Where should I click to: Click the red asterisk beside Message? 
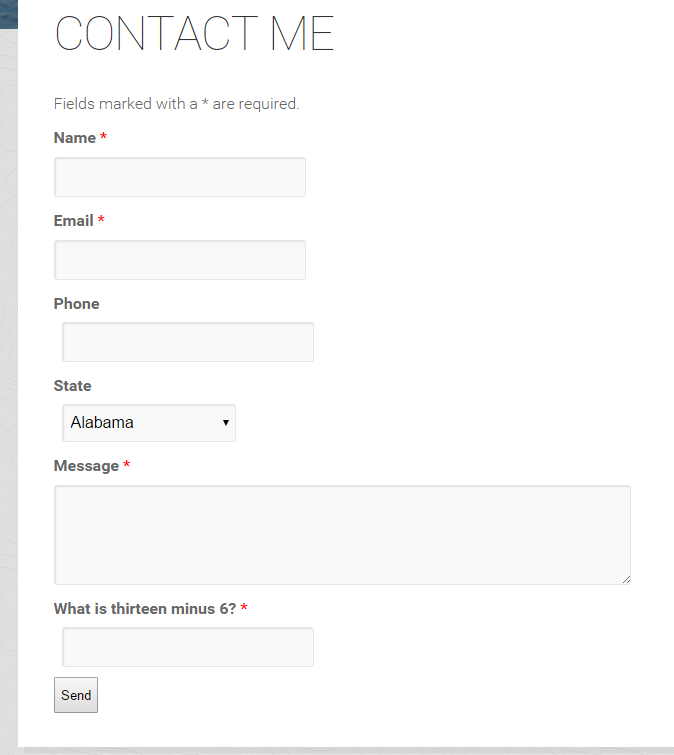127,464
